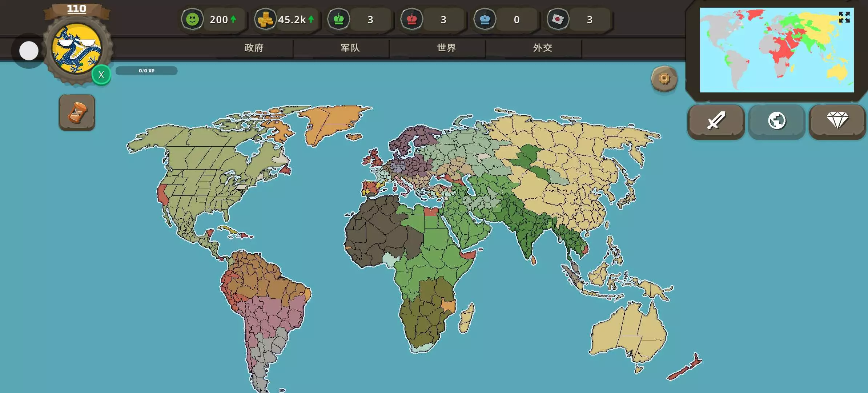Image resolution: width=868 pixels, height=393 pixels.
Task: Select the sword war mode button
Action: pyautogui.click(x=716, y=121)
